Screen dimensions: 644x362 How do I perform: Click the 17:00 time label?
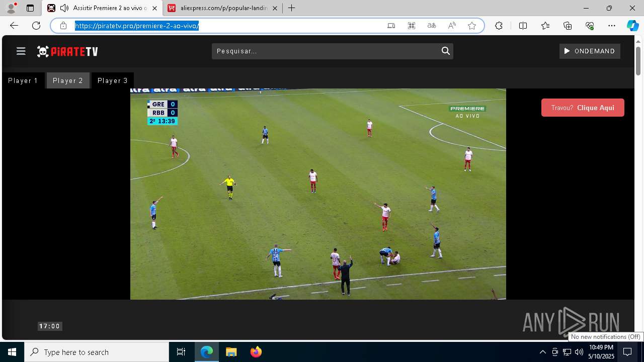pos(50,326)
